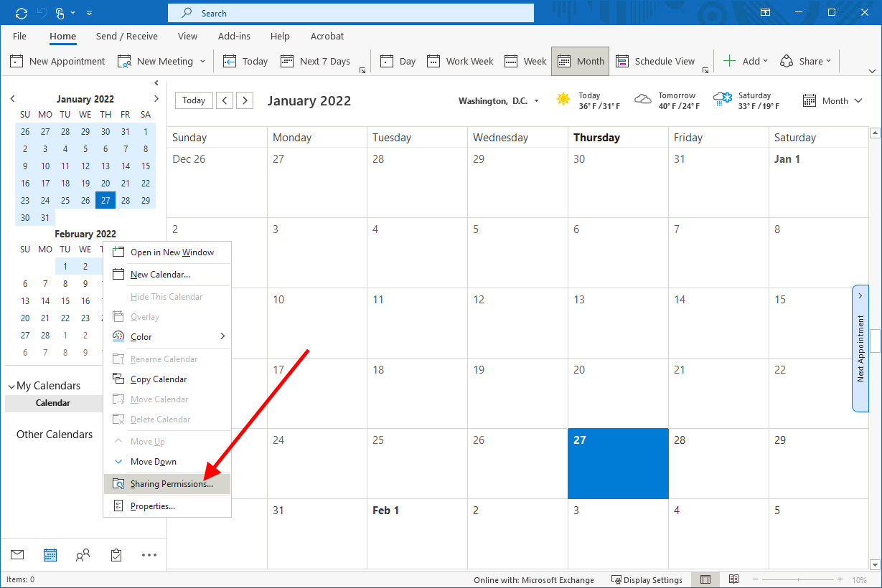Navigate back with the calendar left arrow
The image size is (882, 588).
tap(225, 100)
